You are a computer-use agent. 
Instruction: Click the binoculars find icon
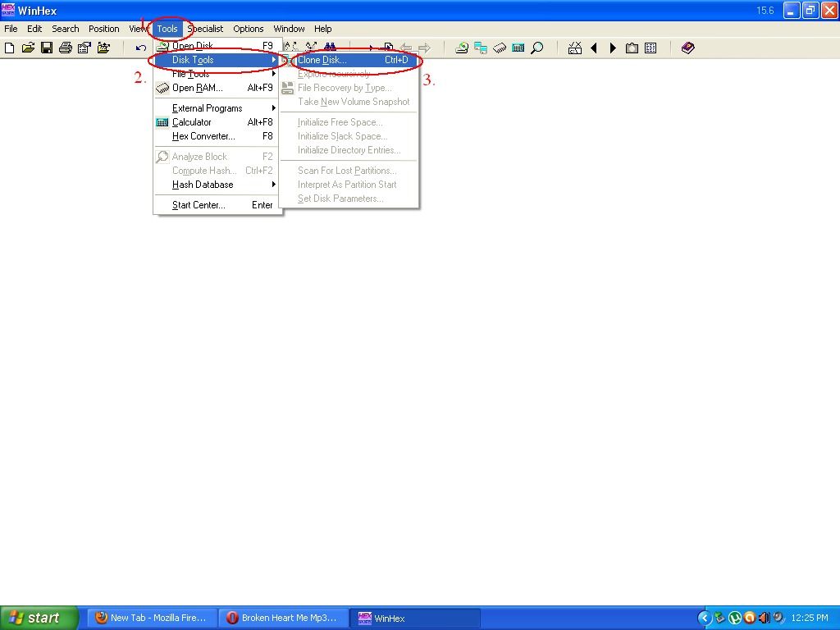point(330,48)
